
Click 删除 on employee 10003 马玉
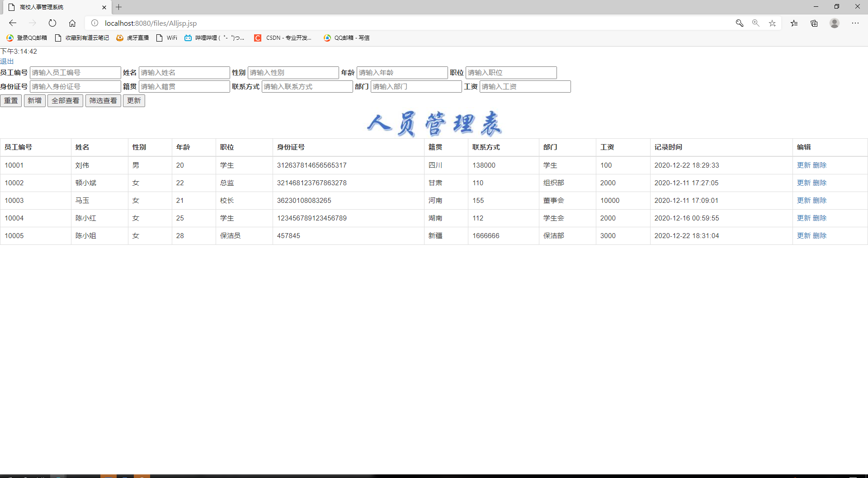[x=820, y=200]
